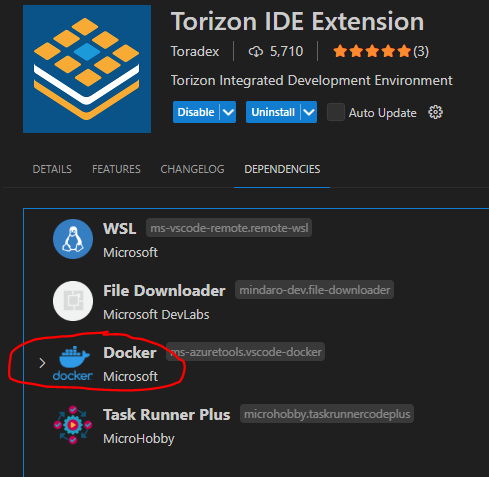The image size is (489, 477).
Task: Click the WSL penguin icon
Action: (73, 239)
